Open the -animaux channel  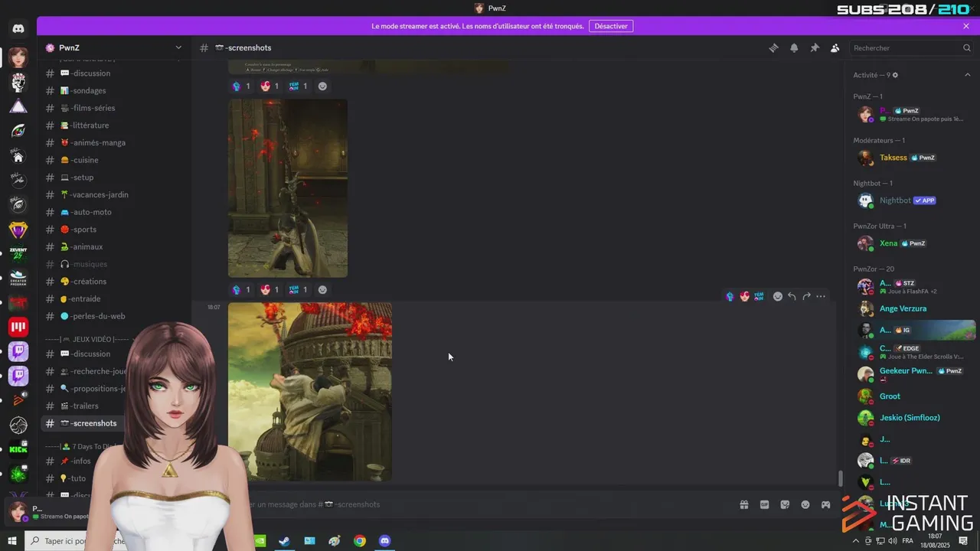coord(113,246)
